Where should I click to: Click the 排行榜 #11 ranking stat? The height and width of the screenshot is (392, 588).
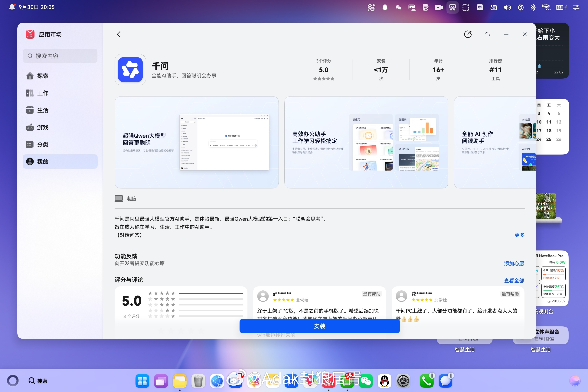point(495,70)
